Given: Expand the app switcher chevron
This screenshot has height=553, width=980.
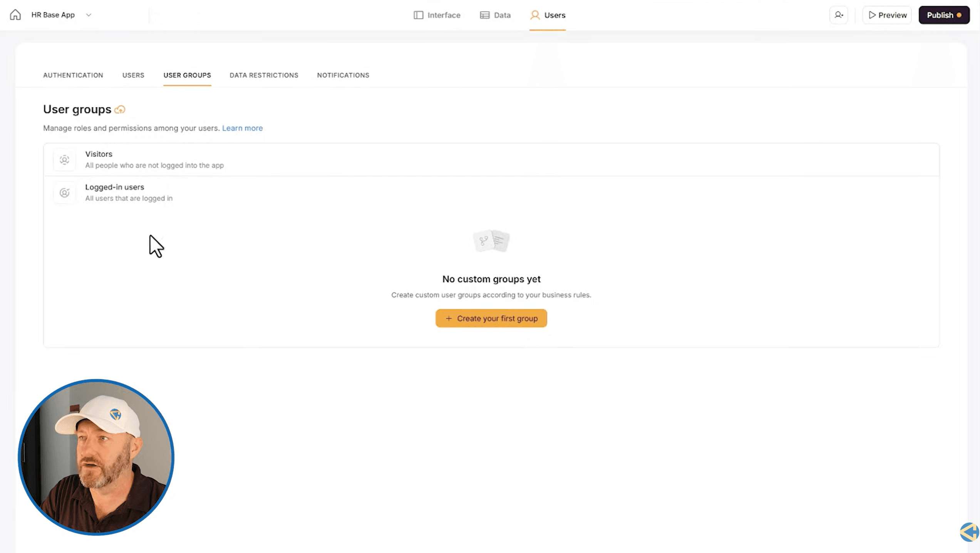Looking at the screenshot, I should click(89, 15).
